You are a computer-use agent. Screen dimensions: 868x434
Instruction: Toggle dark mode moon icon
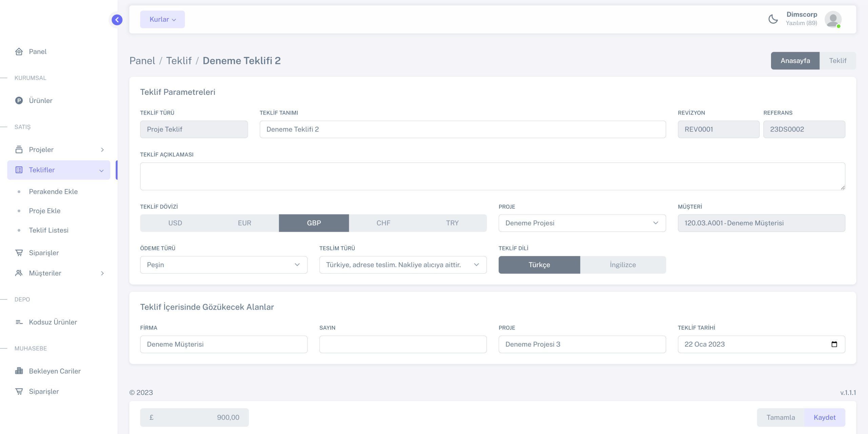point(773,19)
